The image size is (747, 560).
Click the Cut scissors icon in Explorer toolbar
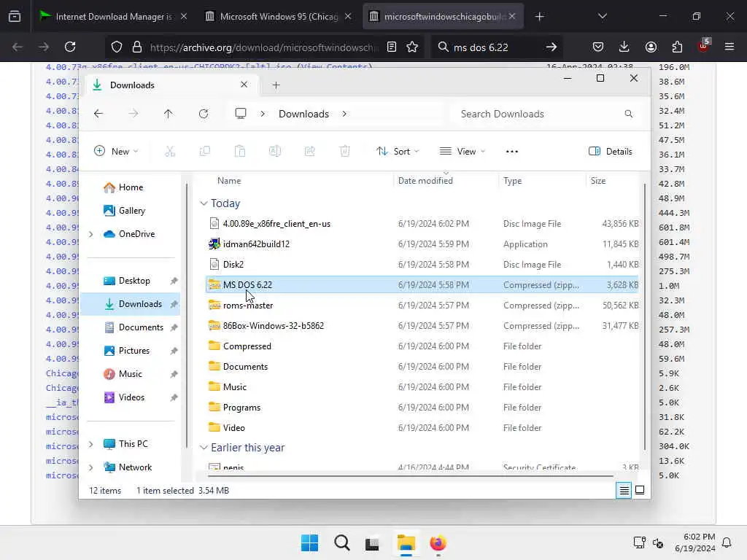click(x=170, y=152)
